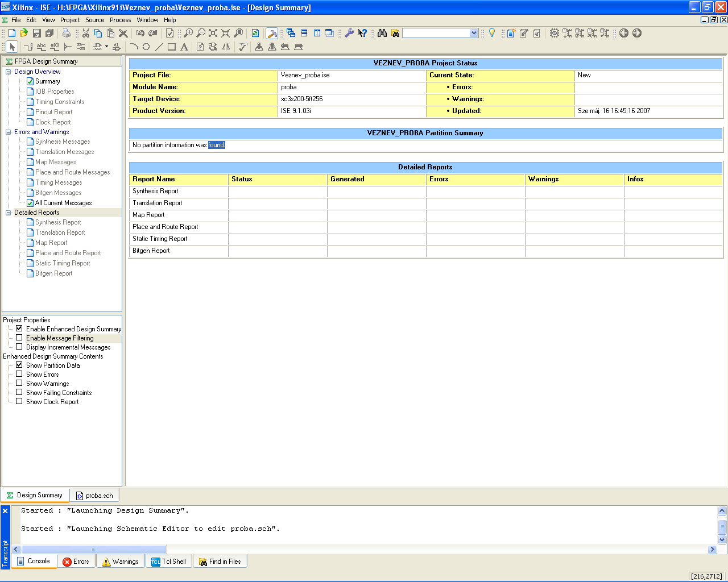
Task: Check Enable Message Filtering
Action: (19, 338)
